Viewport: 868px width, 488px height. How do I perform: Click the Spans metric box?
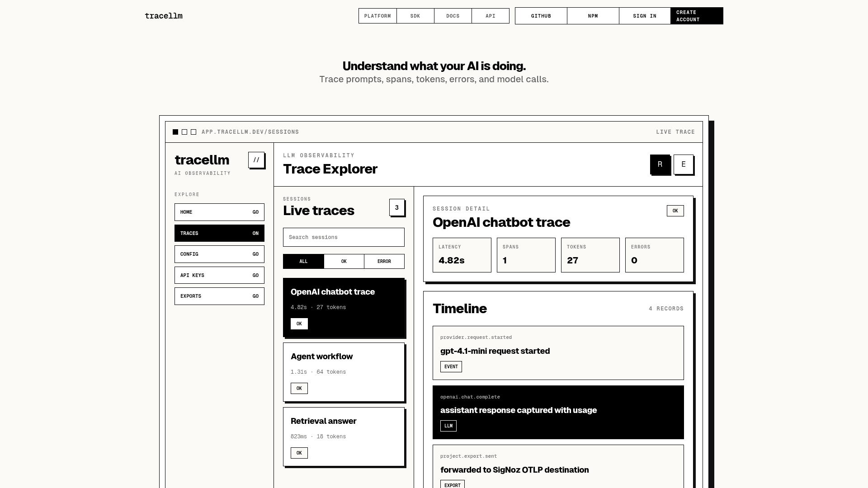coord(526,255)
